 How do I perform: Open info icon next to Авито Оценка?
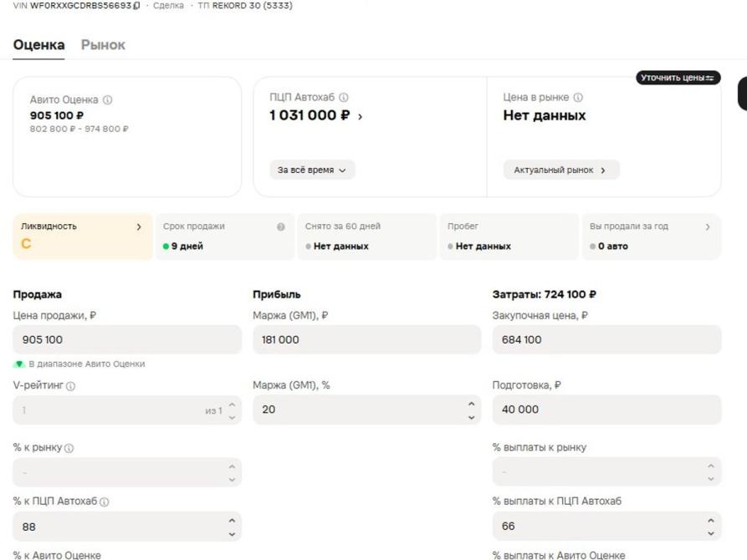[108, 100]
